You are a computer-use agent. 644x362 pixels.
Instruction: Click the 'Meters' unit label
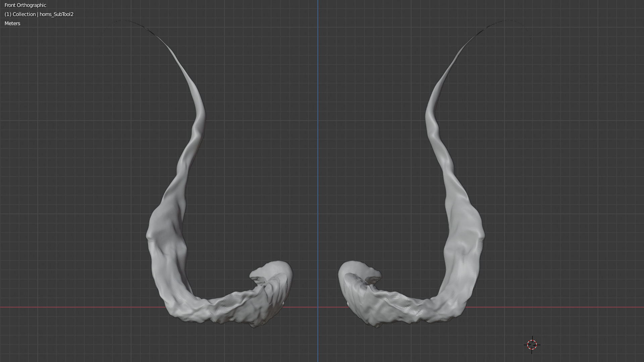[x=12, y=23]
